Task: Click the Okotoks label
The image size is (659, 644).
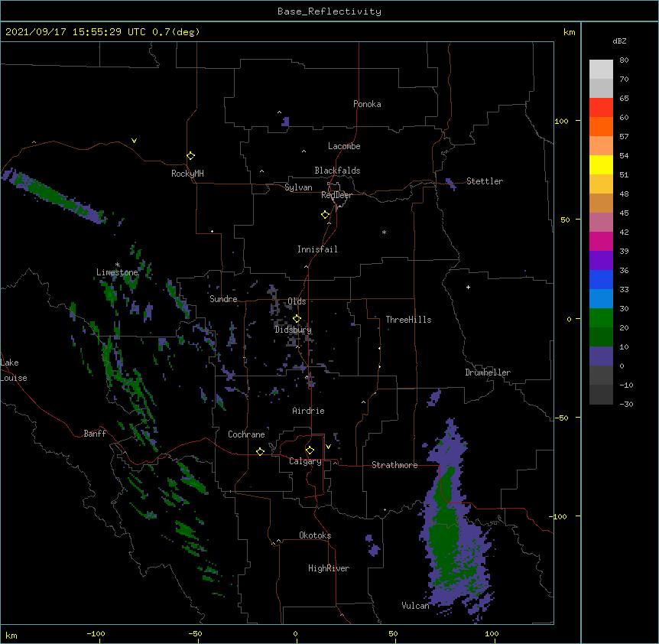Action: tap(315, 535)
